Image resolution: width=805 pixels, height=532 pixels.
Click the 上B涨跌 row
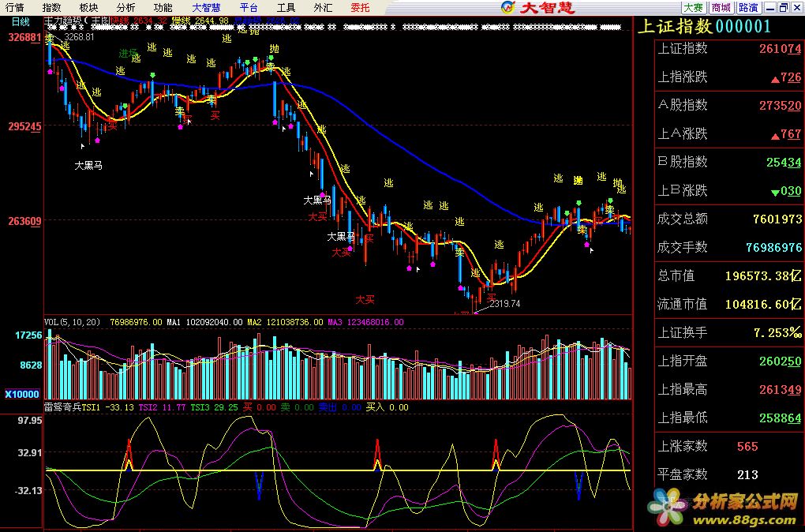729,190
